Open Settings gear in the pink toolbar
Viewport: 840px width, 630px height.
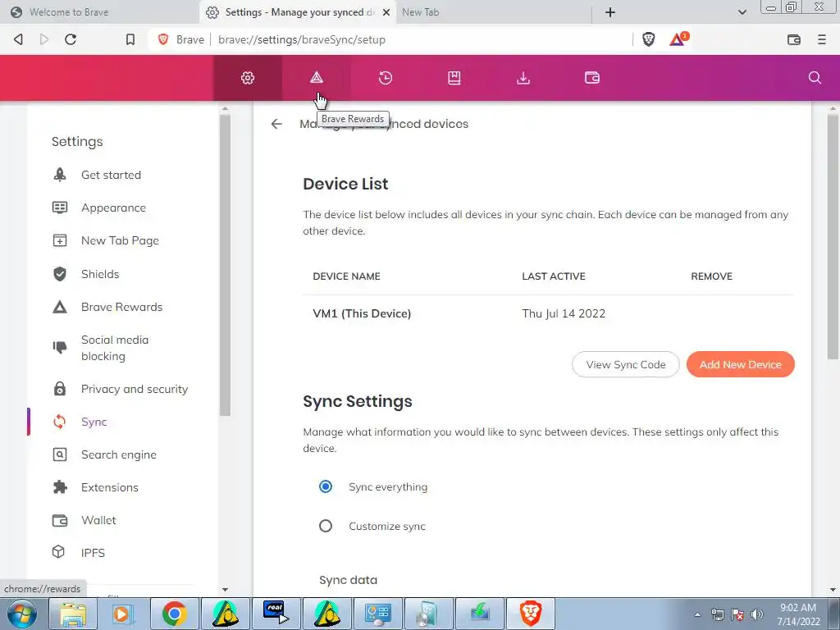248,78
